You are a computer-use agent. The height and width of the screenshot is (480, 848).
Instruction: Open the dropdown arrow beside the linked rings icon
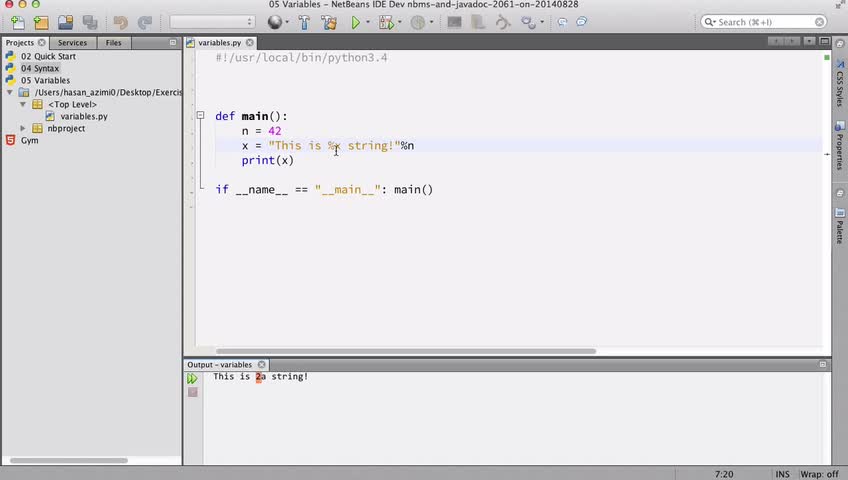[542, 22]
